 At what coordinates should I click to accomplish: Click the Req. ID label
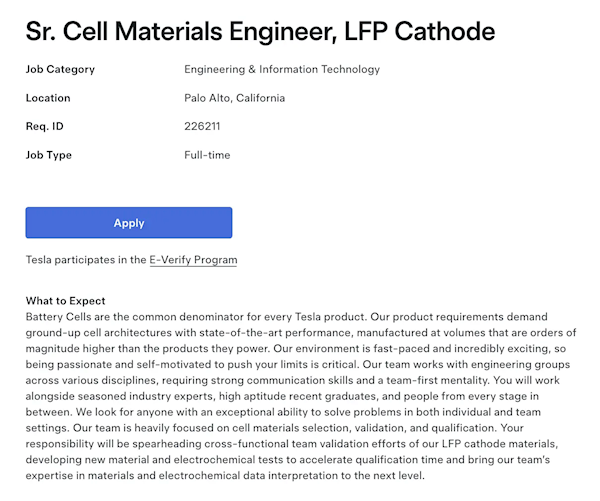[x=44, y=127]
